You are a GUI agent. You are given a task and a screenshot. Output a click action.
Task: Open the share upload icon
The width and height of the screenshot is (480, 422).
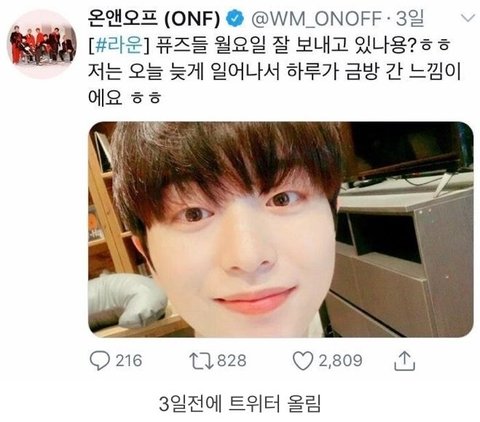coord(405,361)
